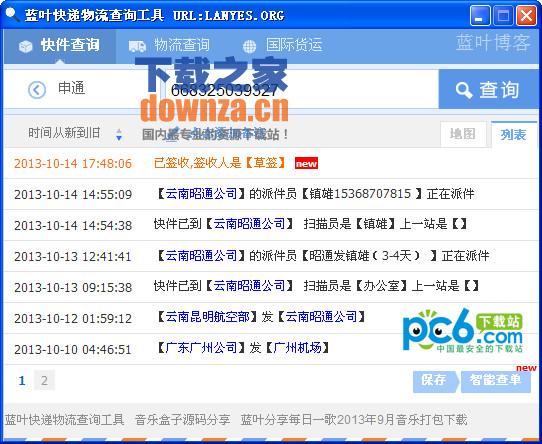Go to page 1 of results
The image size is (542, 444).
(22, 381)
